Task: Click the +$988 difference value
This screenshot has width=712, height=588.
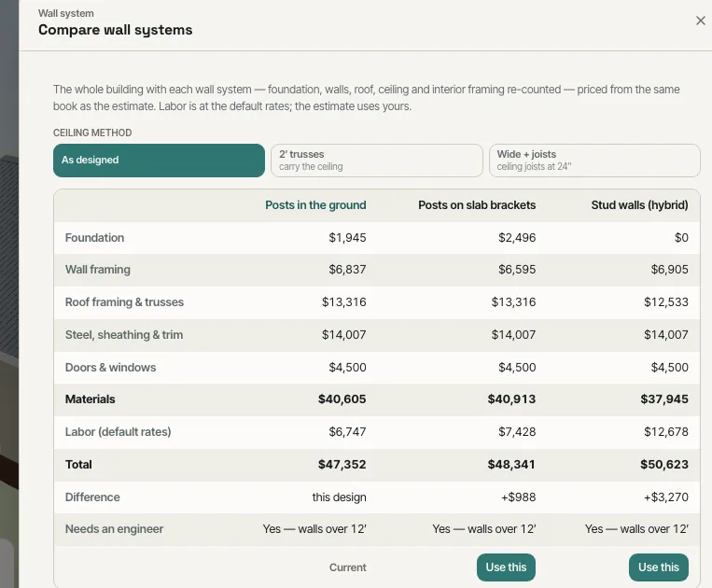Action: pyautogui.click(x=518, y=497)
